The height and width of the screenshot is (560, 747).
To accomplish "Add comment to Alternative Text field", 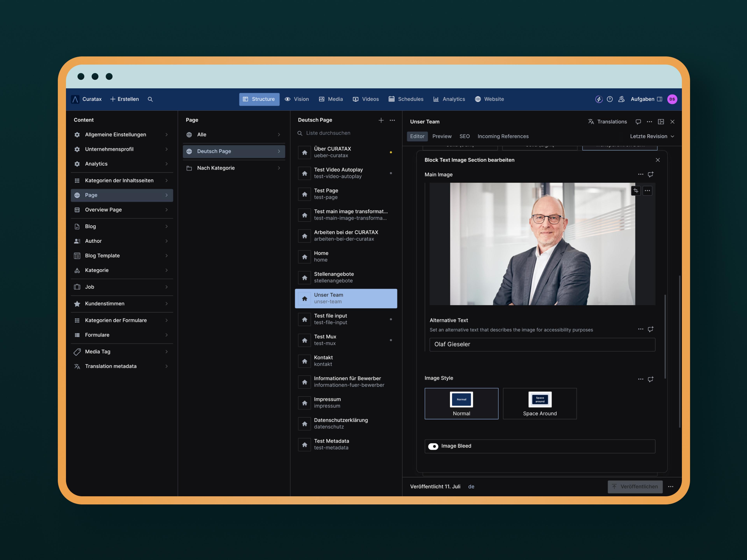I will [x=651, y=329].
